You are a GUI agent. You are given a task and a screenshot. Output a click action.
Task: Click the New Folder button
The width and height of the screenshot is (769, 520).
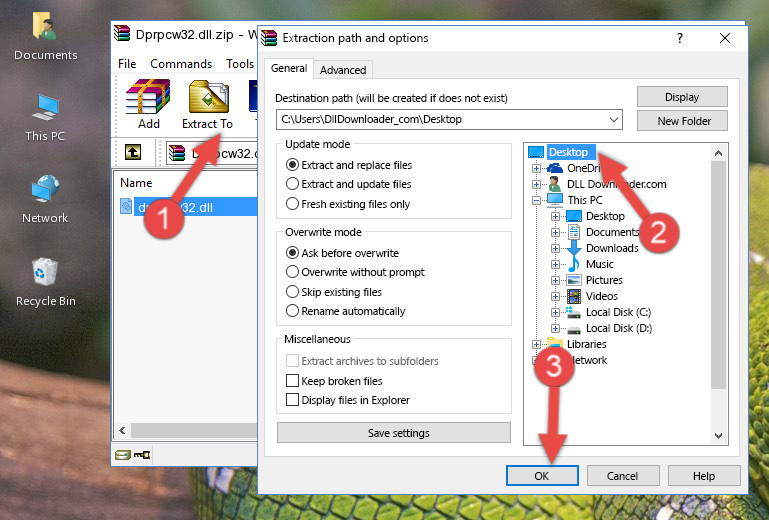click(682, 121)
